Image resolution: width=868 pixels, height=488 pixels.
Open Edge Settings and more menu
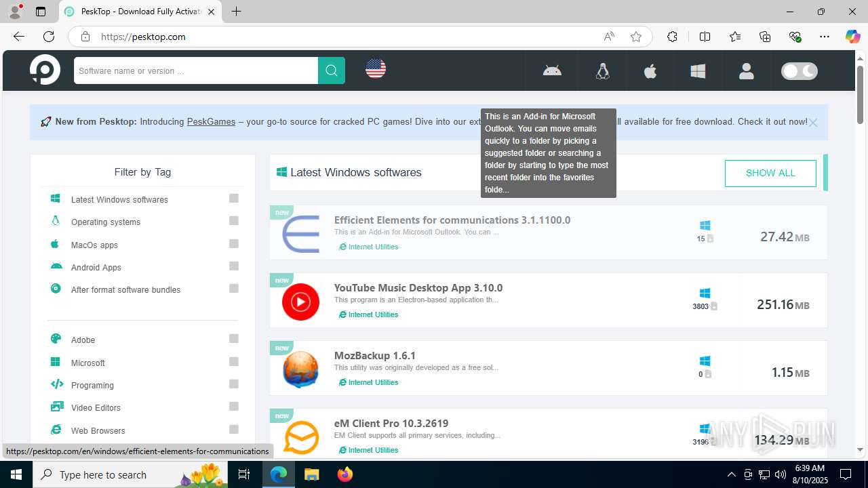[x=825, y=37]
